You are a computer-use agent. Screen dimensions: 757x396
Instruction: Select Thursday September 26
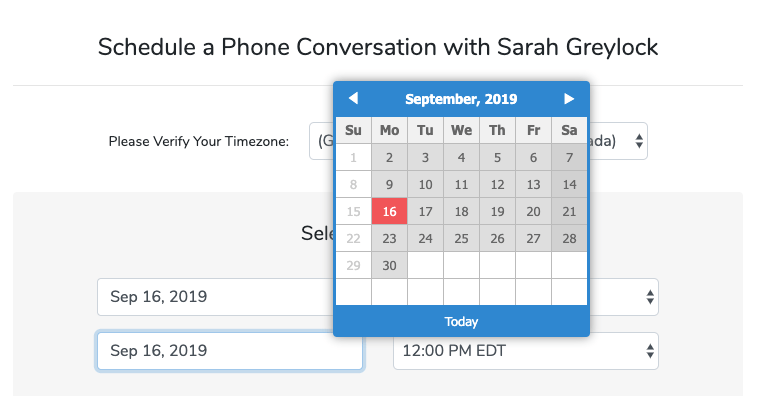coord(497,239)
